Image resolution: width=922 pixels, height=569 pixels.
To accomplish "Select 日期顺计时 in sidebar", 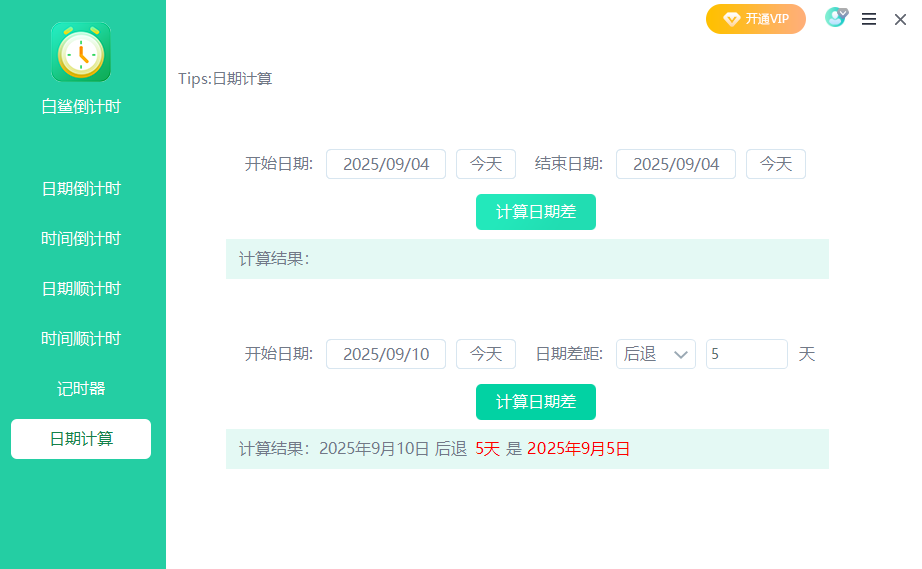I will pos(81,289).
